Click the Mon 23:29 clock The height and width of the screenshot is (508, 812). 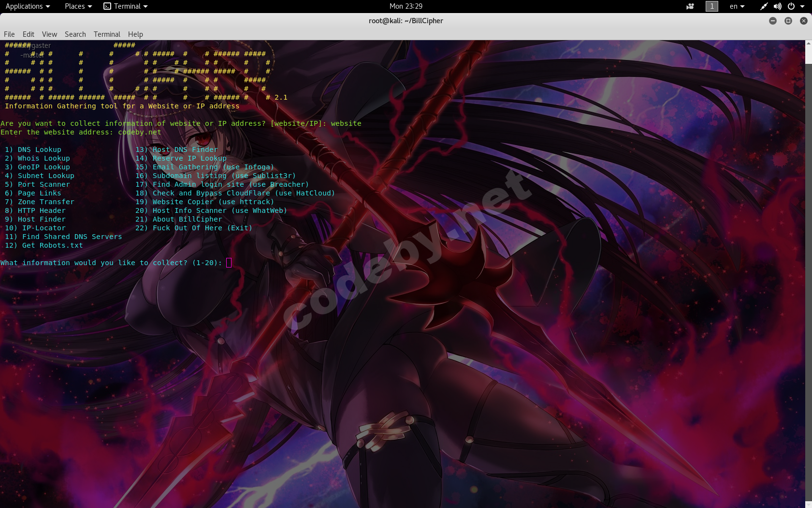point(406,6)
